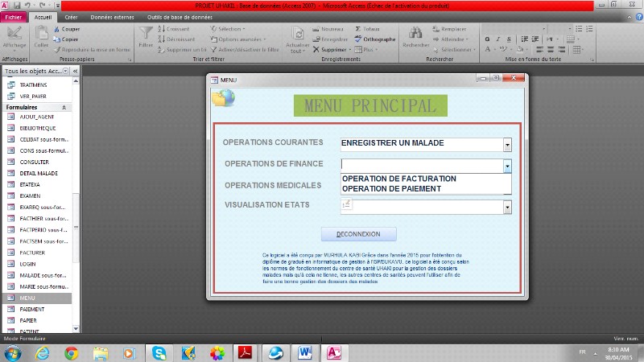
Task: Collapse the Formulaires group in navigation pane
Action: pos(64,107)
